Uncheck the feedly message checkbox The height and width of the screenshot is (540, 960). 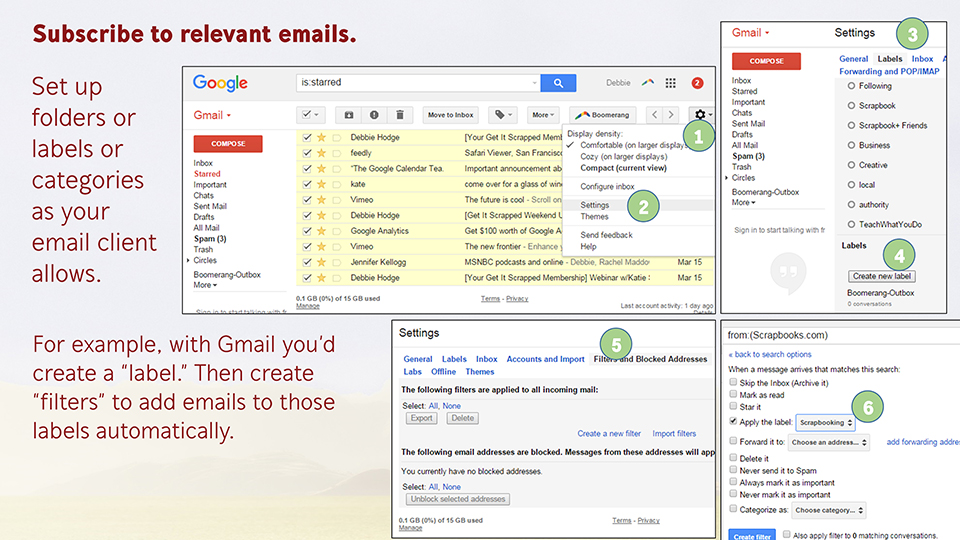(307, 153)
